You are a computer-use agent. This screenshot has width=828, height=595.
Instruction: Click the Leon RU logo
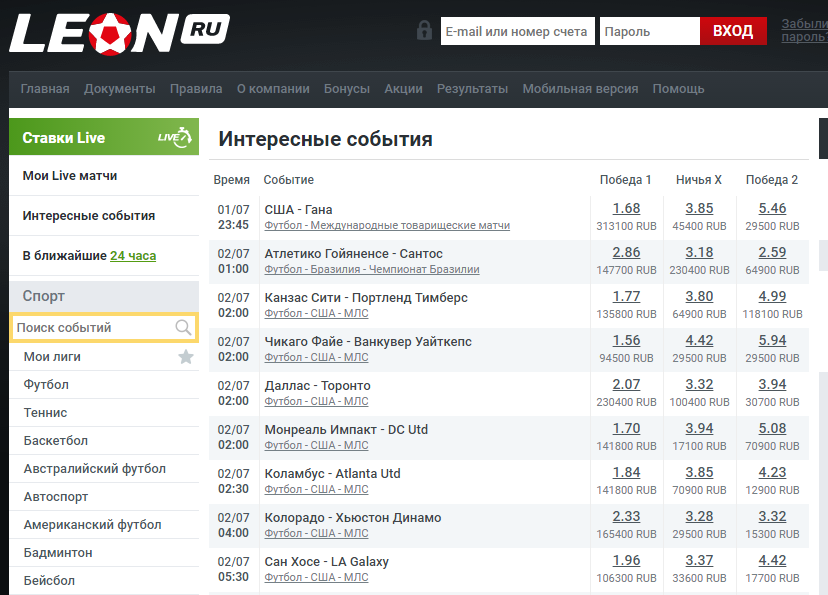[x=119, y=33]
